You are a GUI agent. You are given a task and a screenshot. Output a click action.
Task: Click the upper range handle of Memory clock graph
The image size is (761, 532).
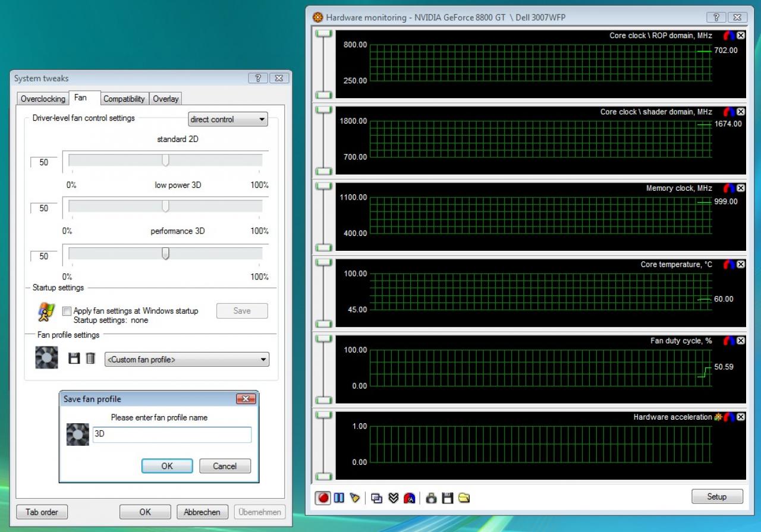(x=323, y=187)
